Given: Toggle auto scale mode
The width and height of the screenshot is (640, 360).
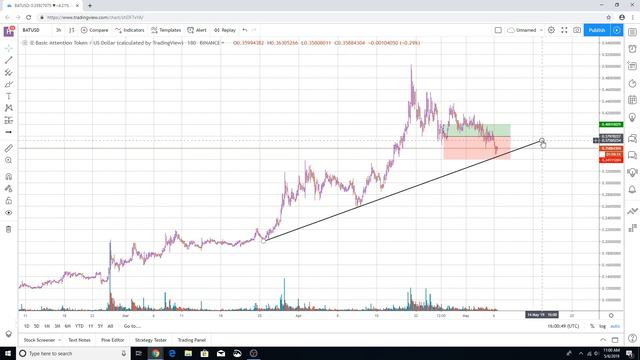Looking at the screenshot, I should tap(615, 326).
